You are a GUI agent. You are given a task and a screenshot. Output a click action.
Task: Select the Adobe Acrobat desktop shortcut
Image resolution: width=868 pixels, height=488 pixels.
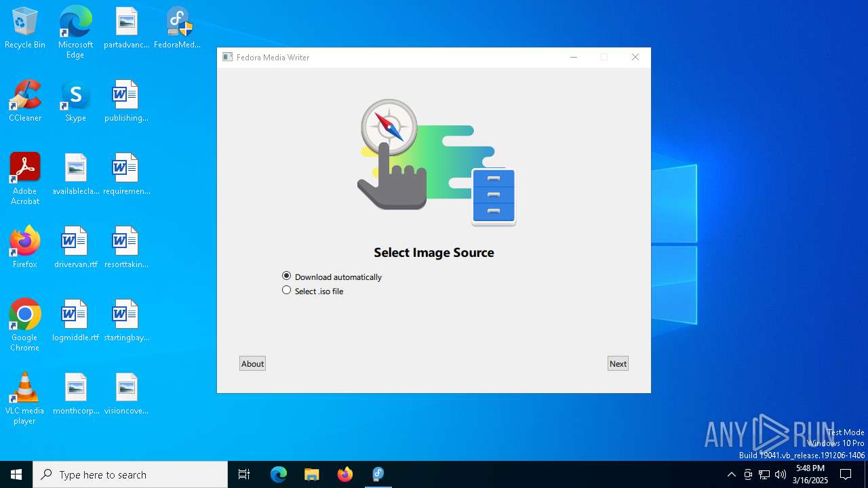pos(25,179)
